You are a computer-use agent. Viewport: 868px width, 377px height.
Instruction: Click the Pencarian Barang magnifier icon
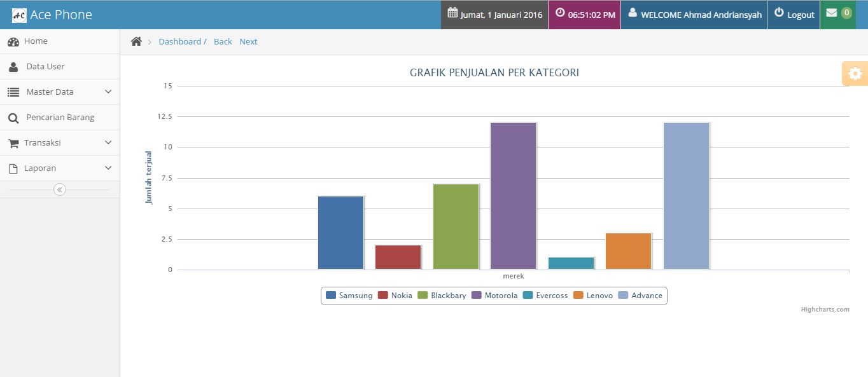(x=13, y=118)
